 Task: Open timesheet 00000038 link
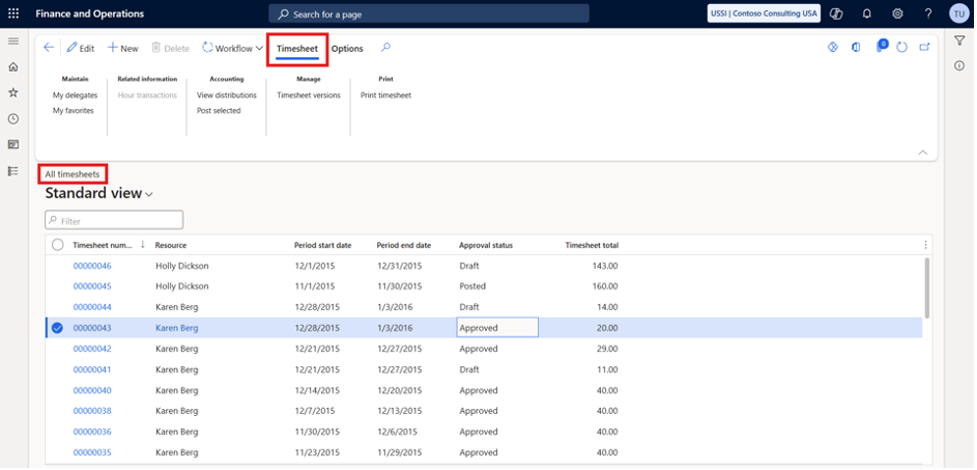tap(92, 411)
